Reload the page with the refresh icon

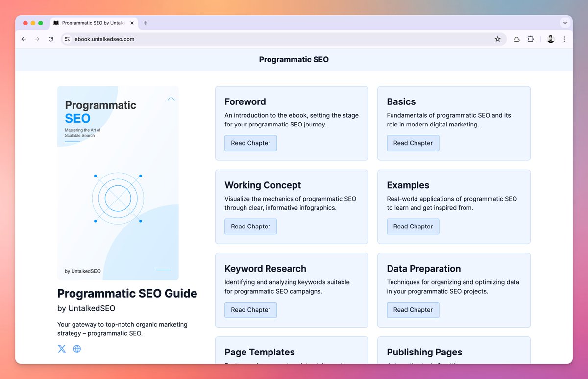coord(50,39)
